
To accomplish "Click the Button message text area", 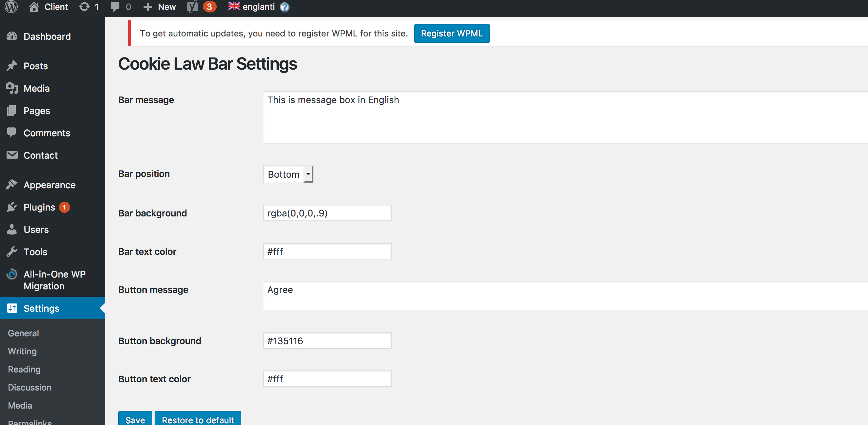I will [565, 296].
